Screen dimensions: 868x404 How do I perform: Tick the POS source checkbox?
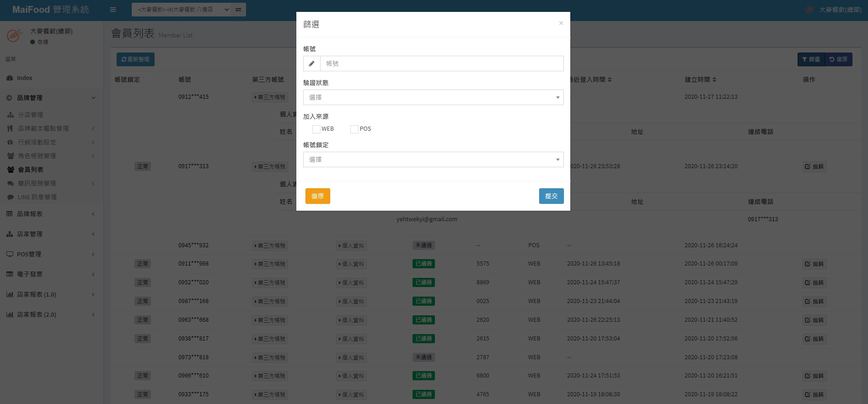(354, 129)
